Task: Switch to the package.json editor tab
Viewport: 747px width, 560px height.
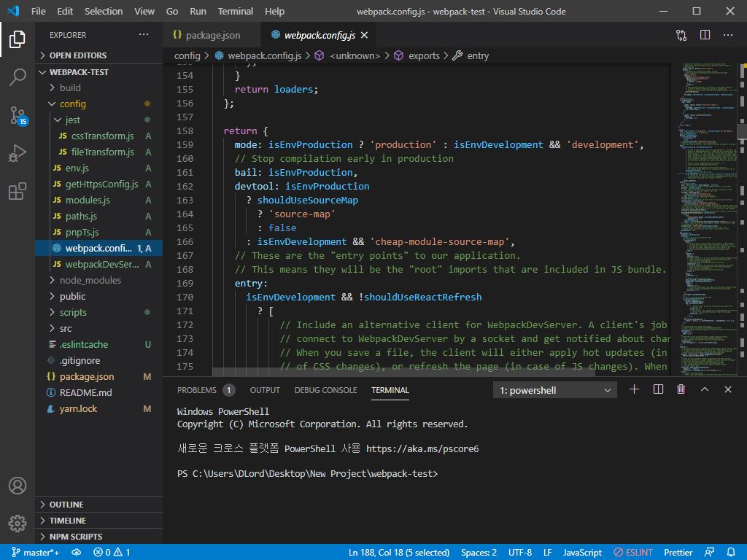Action: coord(212,35)
